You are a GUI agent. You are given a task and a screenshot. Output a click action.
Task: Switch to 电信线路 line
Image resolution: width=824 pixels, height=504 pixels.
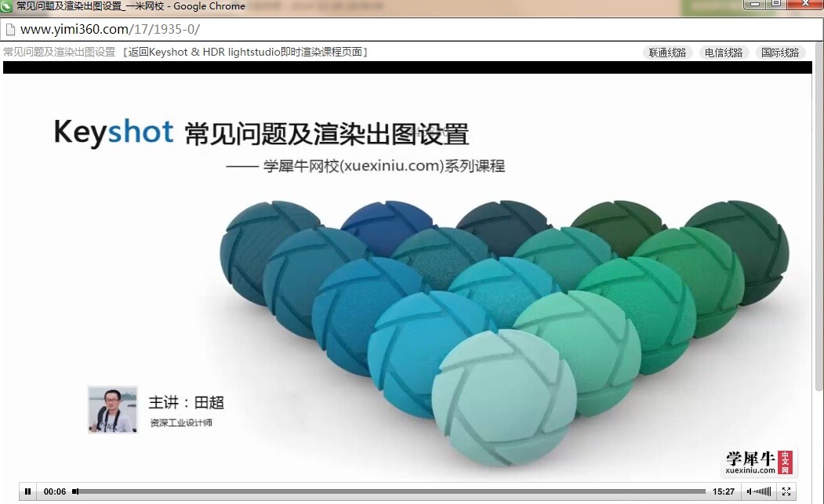tap(724, 53)
